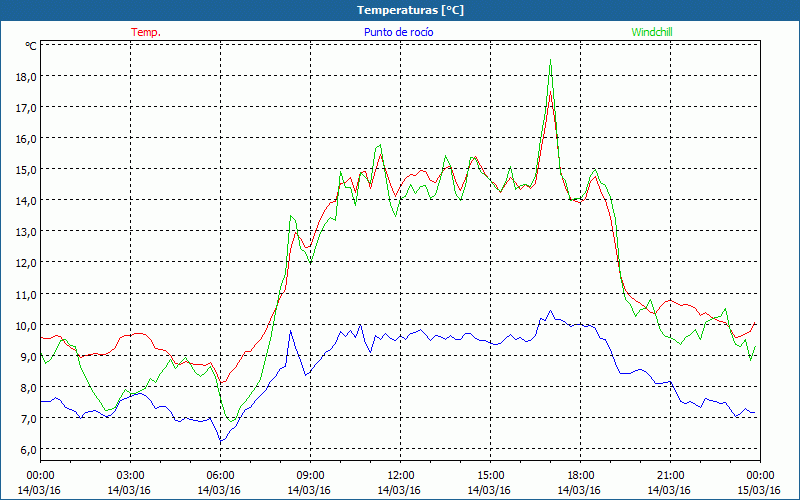Click the 15,0 value on the y-axis
This screenshot has width=800, height=500.
(27, 169)
